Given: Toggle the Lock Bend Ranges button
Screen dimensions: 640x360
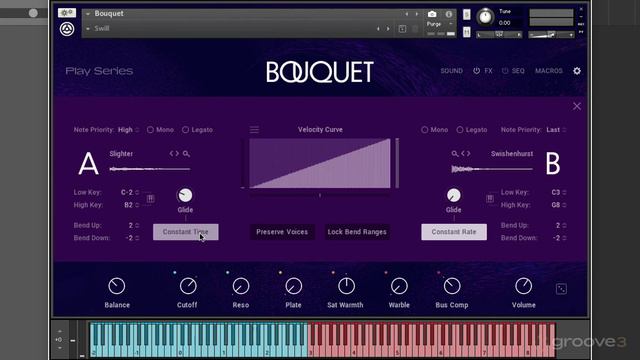Looking at the screenshot, I should pyautogui.click(x=357, y=232).
